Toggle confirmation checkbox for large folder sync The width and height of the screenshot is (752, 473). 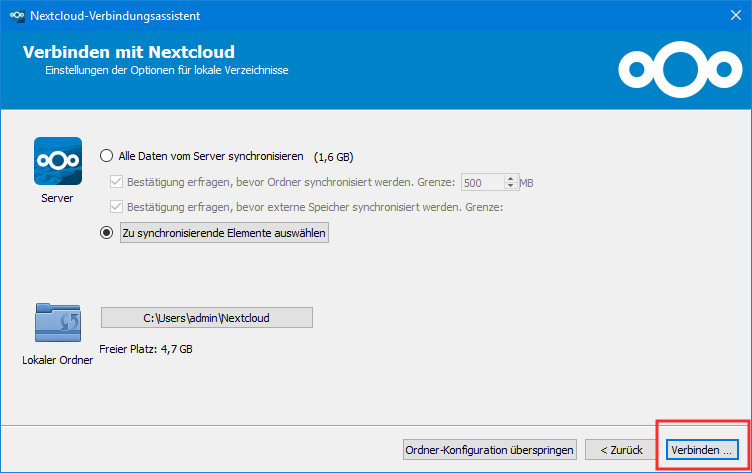point(115,182)
